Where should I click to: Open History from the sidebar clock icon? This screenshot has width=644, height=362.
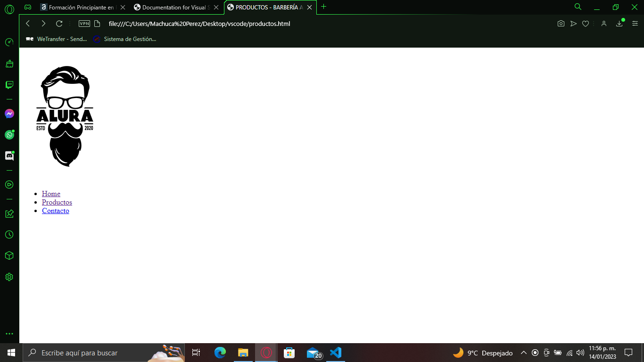pos(9,234)
